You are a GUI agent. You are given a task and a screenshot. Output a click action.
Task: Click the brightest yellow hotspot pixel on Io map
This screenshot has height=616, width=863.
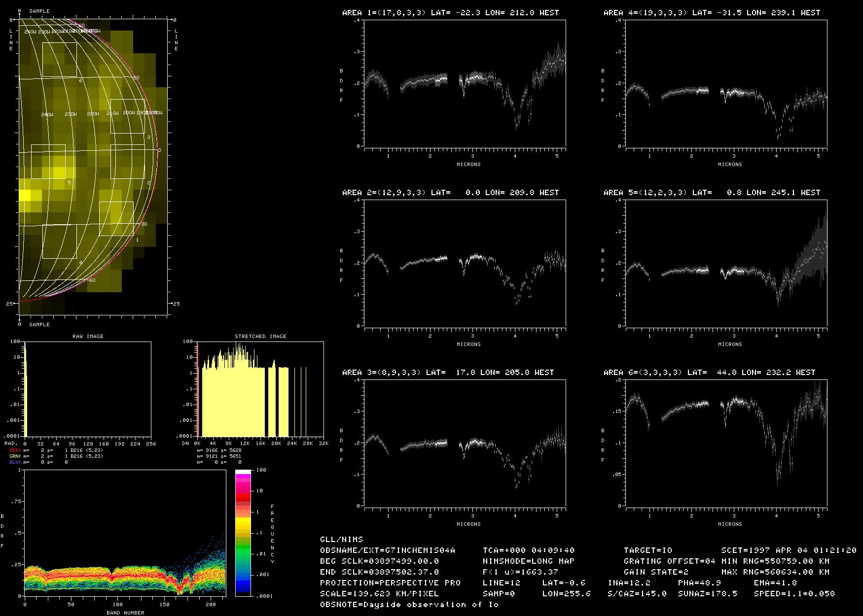click(x=24, y=196)
